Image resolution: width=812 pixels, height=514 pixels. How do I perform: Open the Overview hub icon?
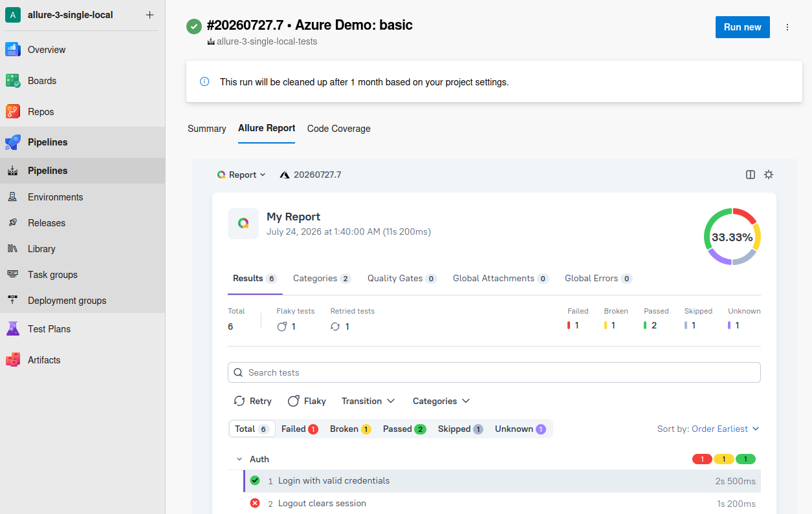[x=13, y=50]
